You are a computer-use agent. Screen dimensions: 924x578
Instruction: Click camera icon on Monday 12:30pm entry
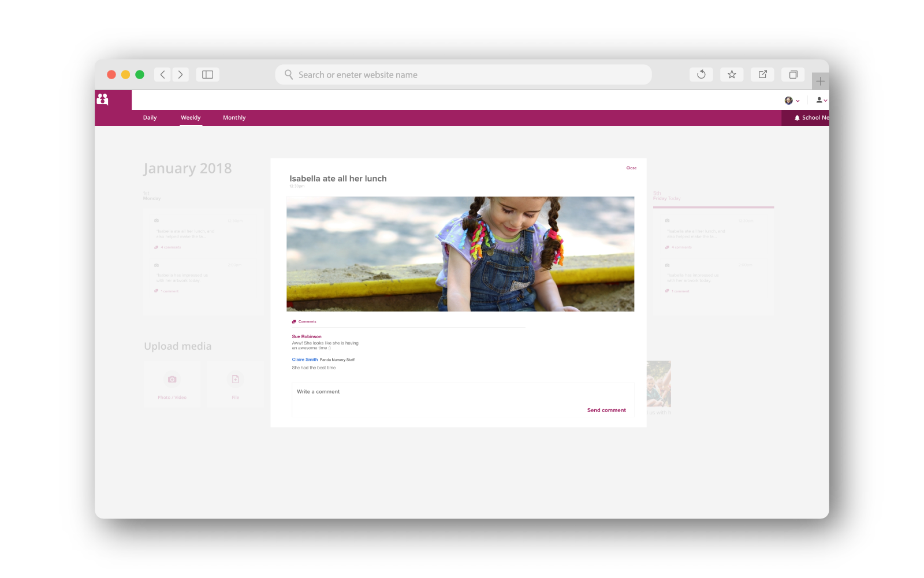(x=157, y=220)
